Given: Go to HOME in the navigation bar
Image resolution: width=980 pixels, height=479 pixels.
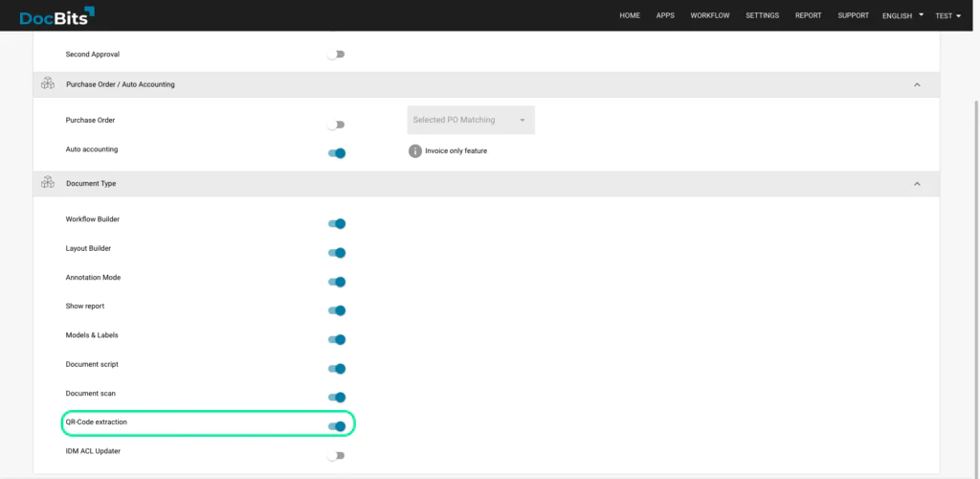Looking at the screenshot, I should [x=630, y=15].
